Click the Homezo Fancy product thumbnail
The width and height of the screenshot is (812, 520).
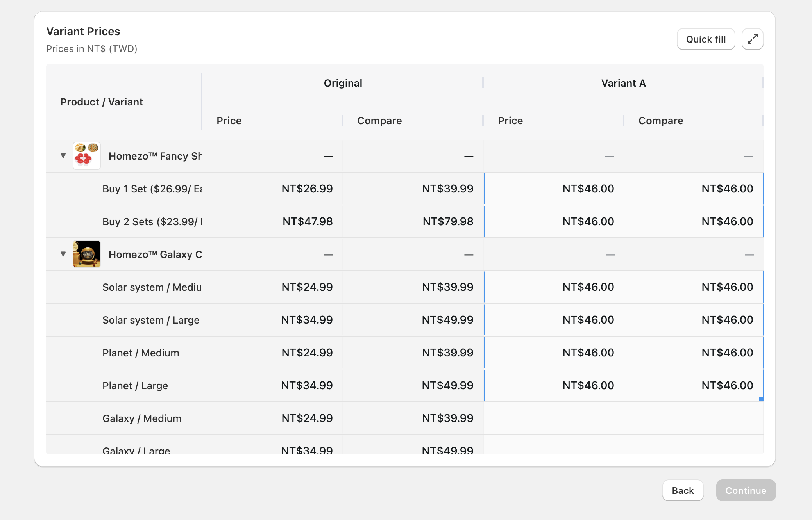tap(87, 156)
